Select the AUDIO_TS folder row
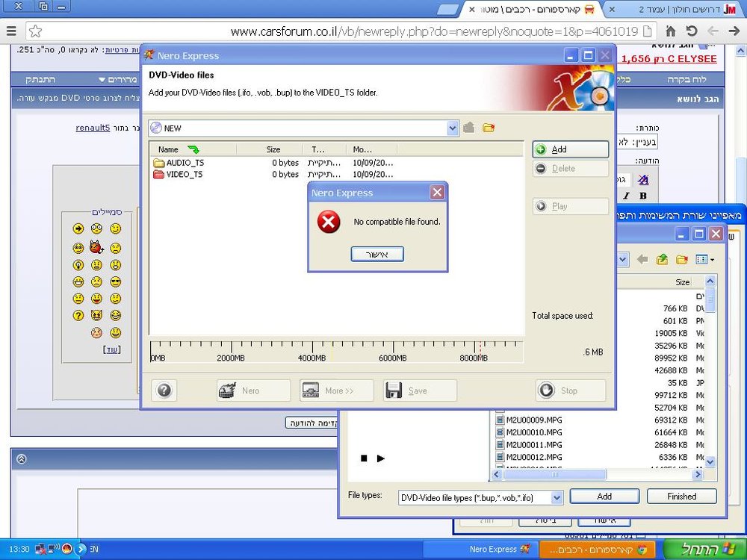747x560 pixels. pyautogui.click(x=273, y=163)
